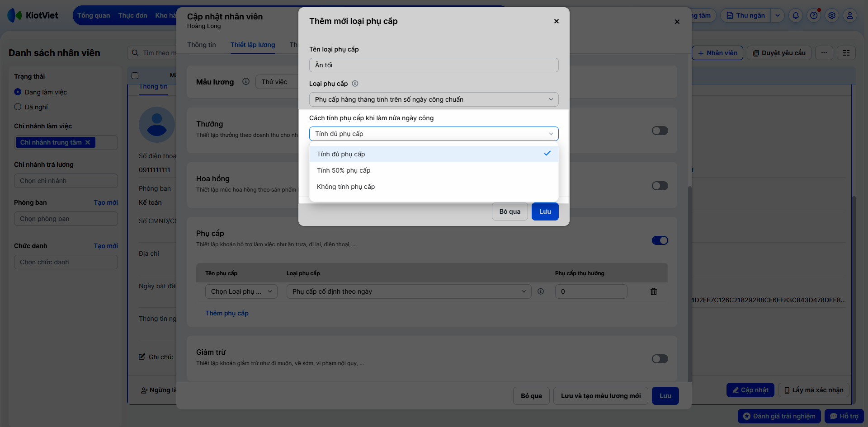Viewport: 868px width, 427px height.
Task: Click the Lưu button in allowance dialog
Action: click(545, 211)
